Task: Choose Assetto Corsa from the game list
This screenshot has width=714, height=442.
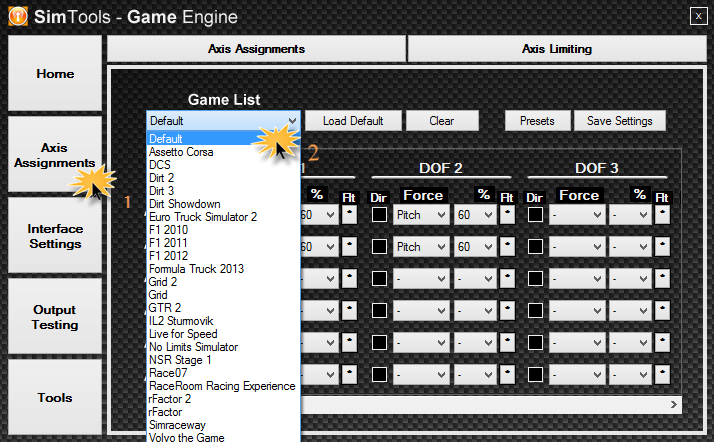Action: point(223,152)
